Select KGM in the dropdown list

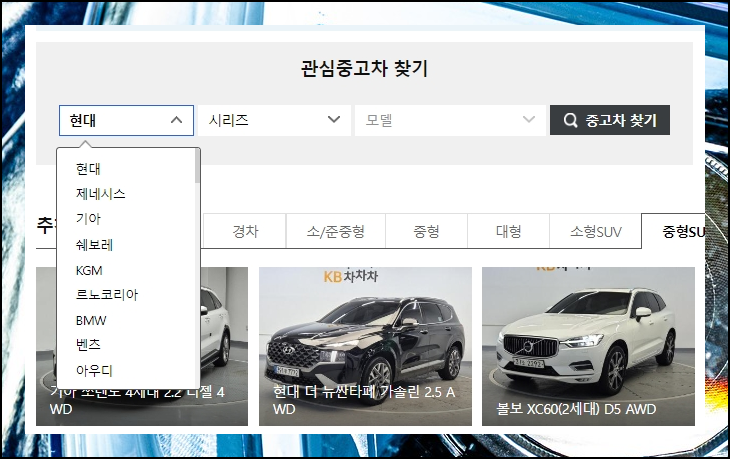(x=89, y=270)
